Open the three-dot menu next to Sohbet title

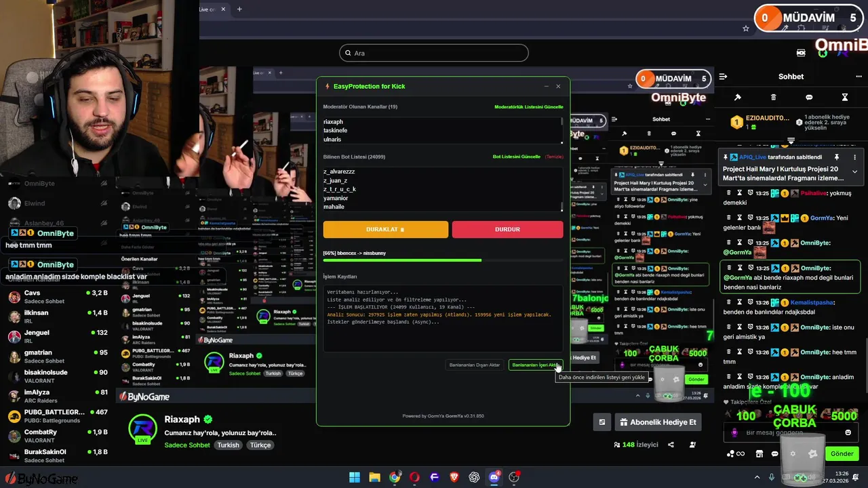point(858,77)
